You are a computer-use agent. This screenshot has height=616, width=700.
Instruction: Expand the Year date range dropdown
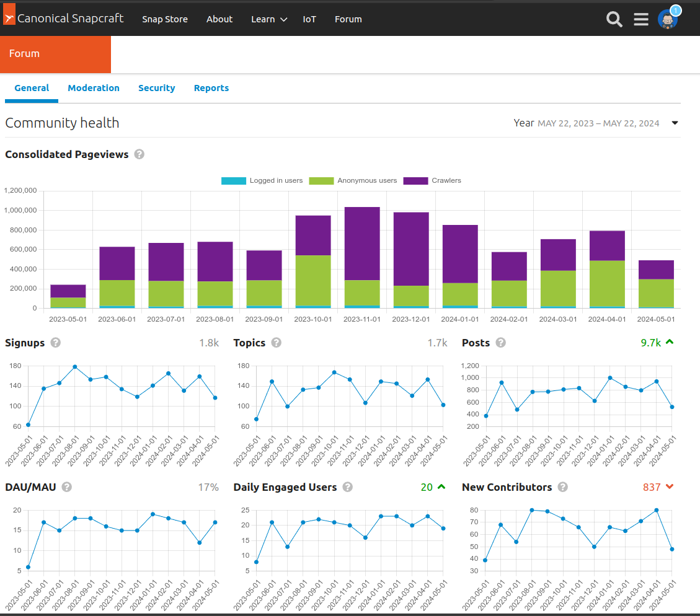[x=675, y=123]
